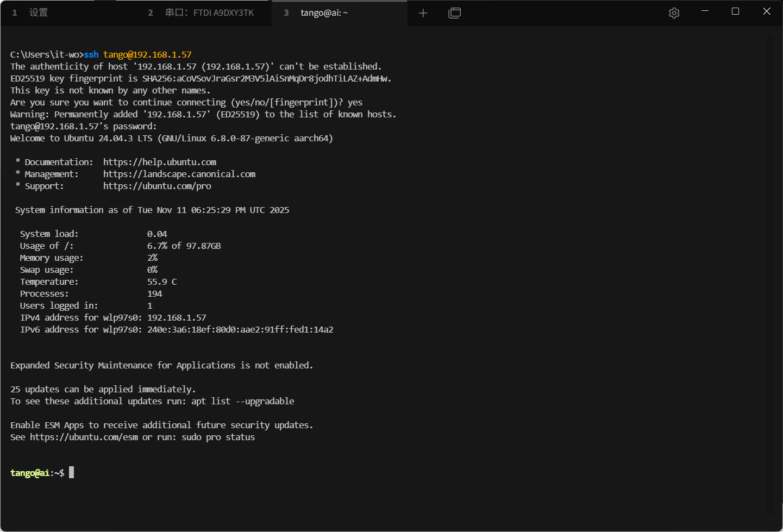
Task: Click the IPv6 address value for wlp97s0
Action: [x=240, y=329]
